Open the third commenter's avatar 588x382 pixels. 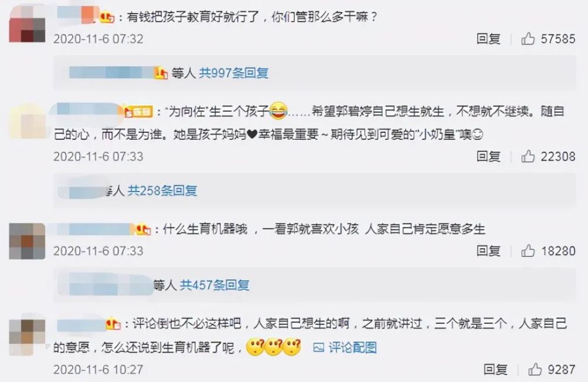[x=27, y=241]
